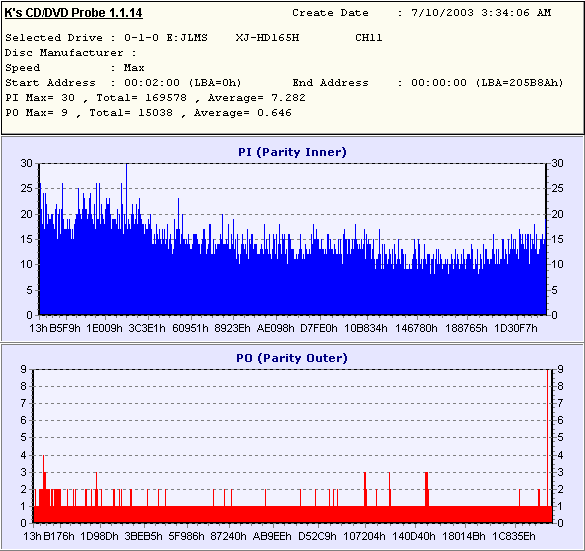Click the K's CD/DVD Probe 1.1.14 title
The height and width of the screenshot is (551, 585).
point(73,13)
